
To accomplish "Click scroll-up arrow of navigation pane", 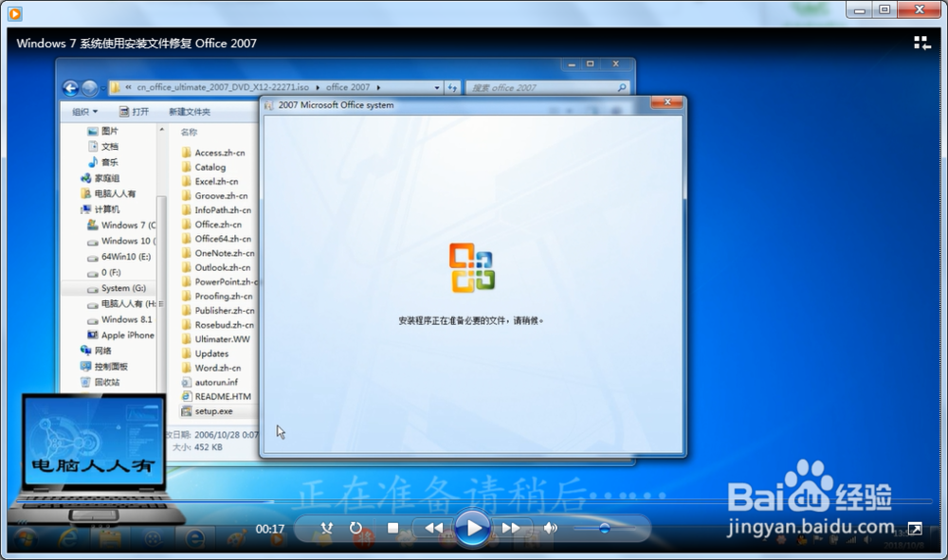I will [161, 129].
